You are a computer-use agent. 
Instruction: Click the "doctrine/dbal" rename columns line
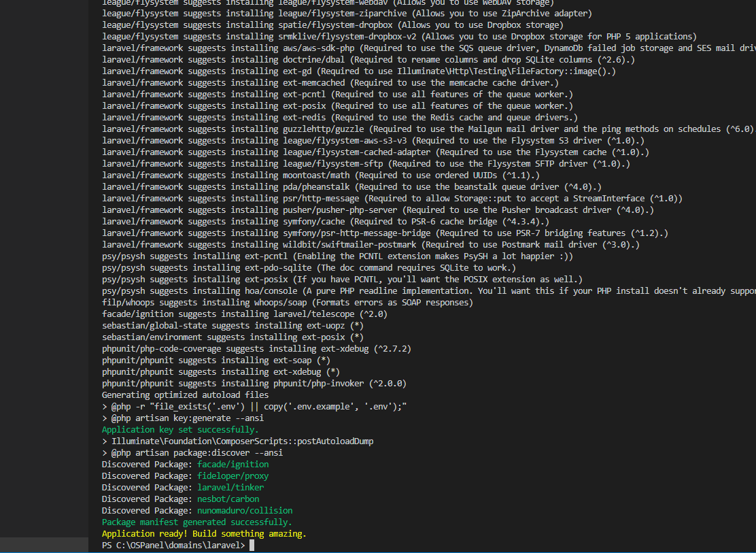point(368,59)
